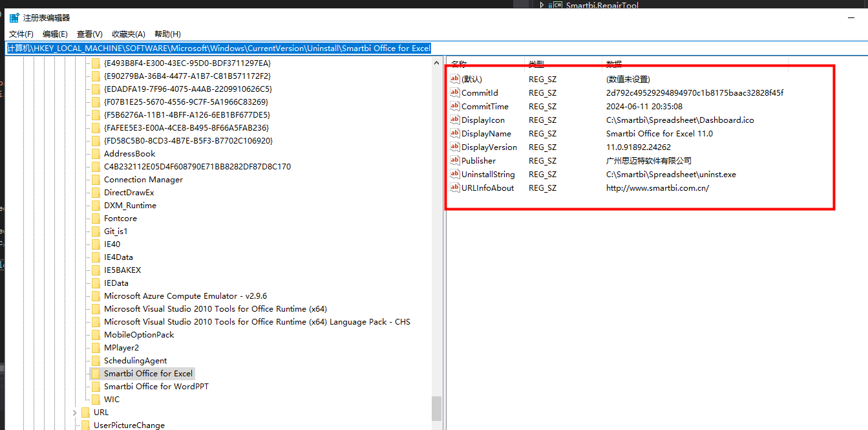
Task: Select the IE5BAKEX key
Action: (x=122, y=270)
